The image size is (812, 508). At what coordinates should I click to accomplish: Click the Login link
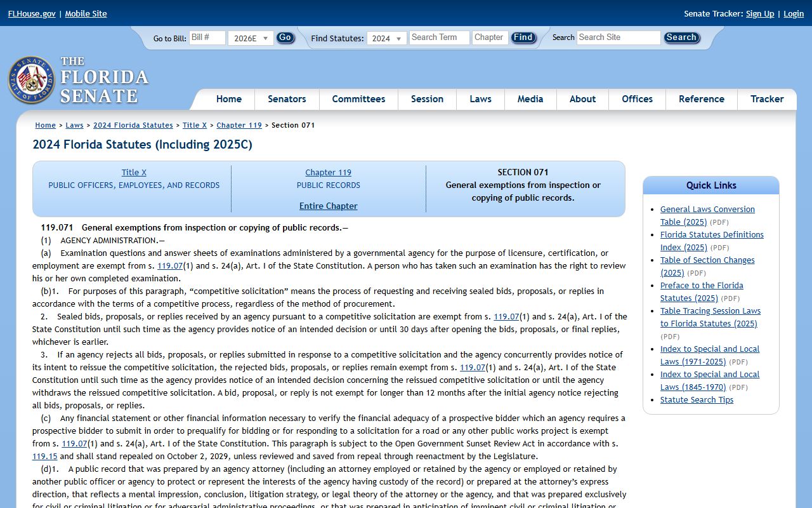(794, 13)
